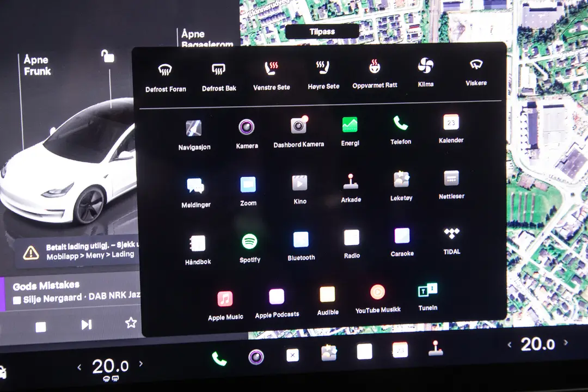The width and height of the screenshot is (588, 392).
Task: Open left 20.0 temperature setting
Action: coord(110,366)
